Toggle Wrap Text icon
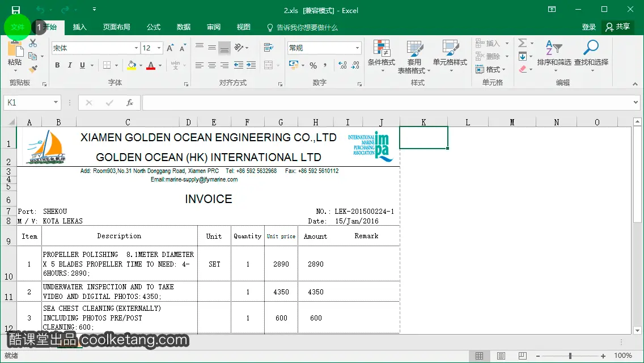The image size is (644, 363). tap(269, 48)
